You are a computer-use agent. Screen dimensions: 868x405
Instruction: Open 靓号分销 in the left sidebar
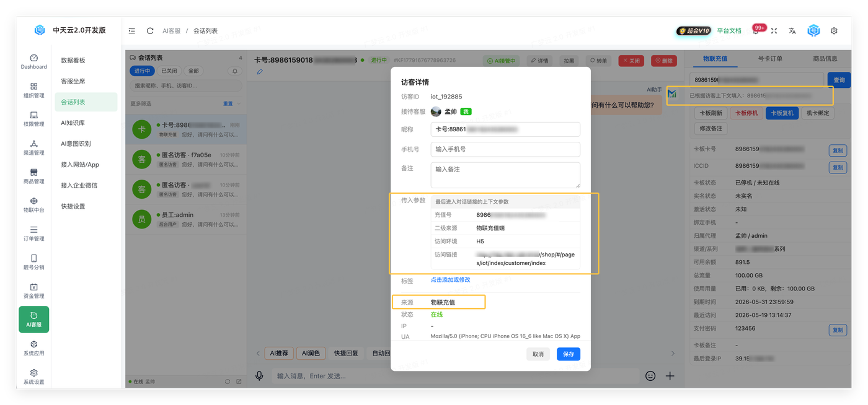click(33, 262)
